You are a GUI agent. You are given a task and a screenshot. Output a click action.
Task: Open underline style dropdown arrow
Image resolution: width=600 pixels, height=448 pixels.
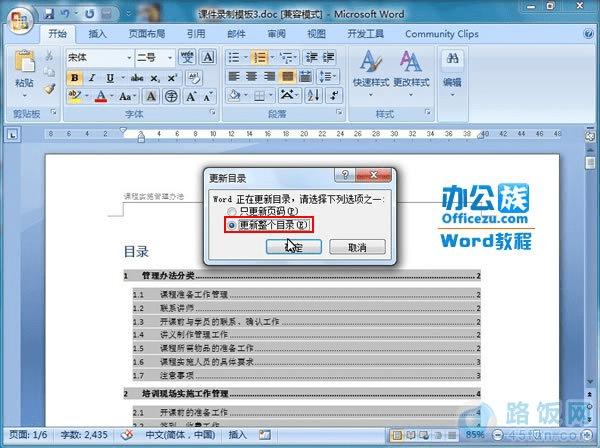(x=123, y=78)
